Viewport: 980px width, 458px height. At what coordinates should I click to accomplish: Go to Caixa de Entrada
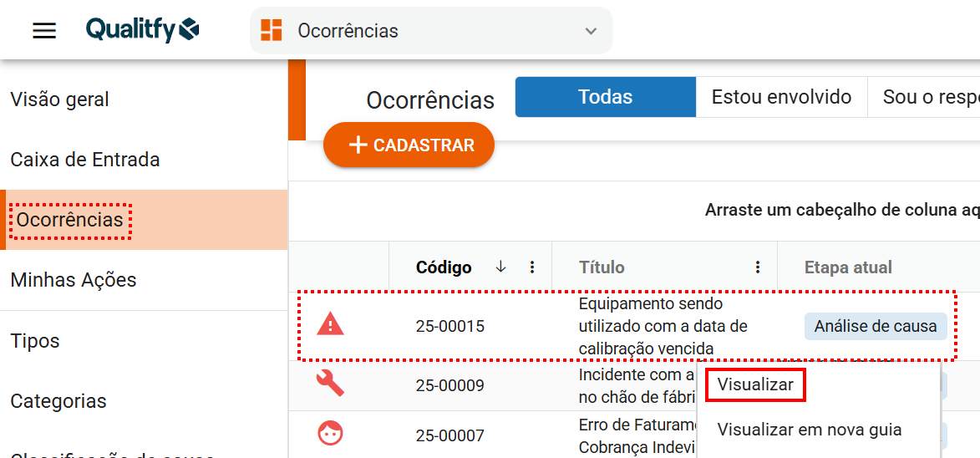click(85, 160)
